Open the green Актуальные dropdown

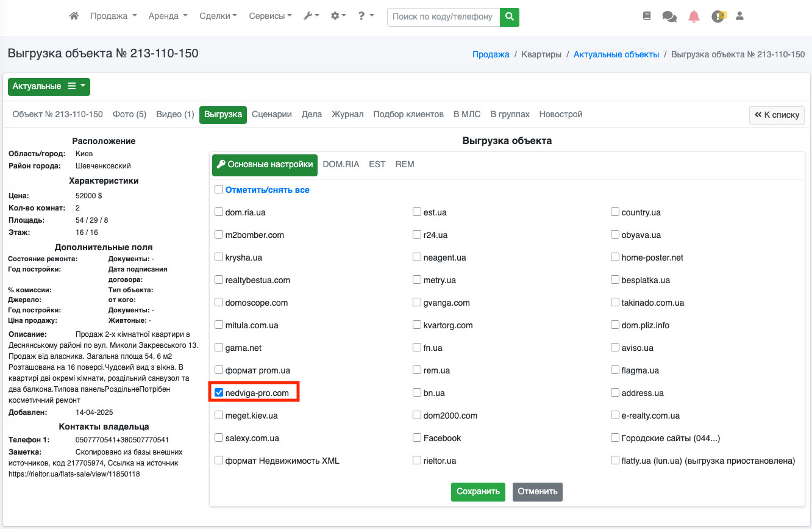49,87
